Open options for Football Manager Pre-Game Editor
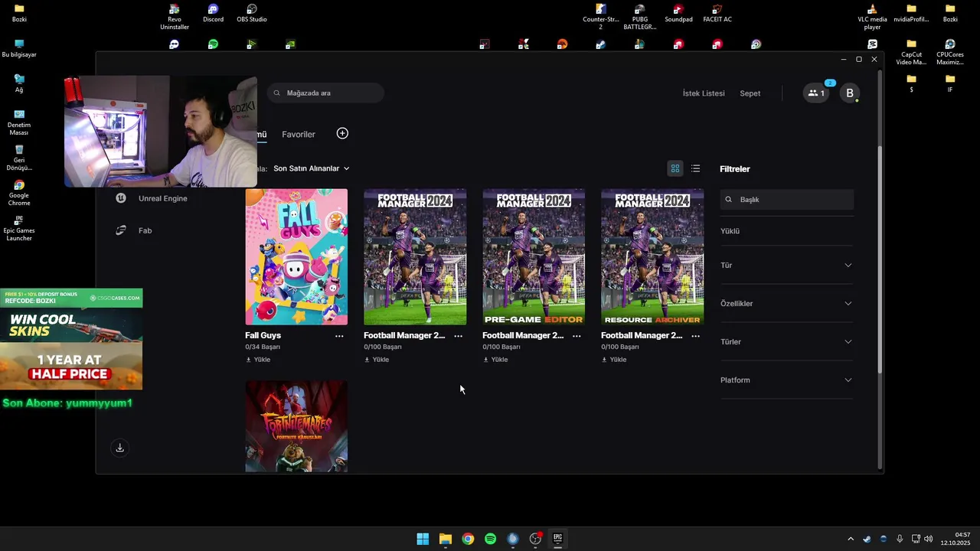 click(577, 336)
